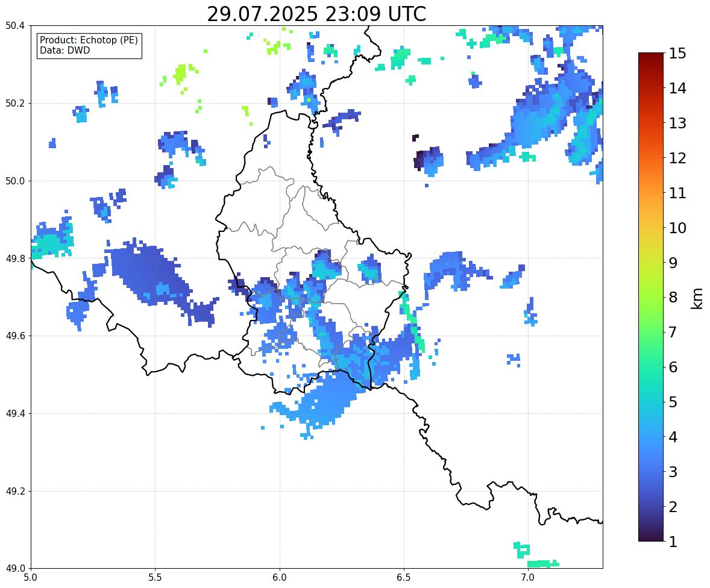
Task: Click the colorbar label 2
Action: tap(673, 507)
